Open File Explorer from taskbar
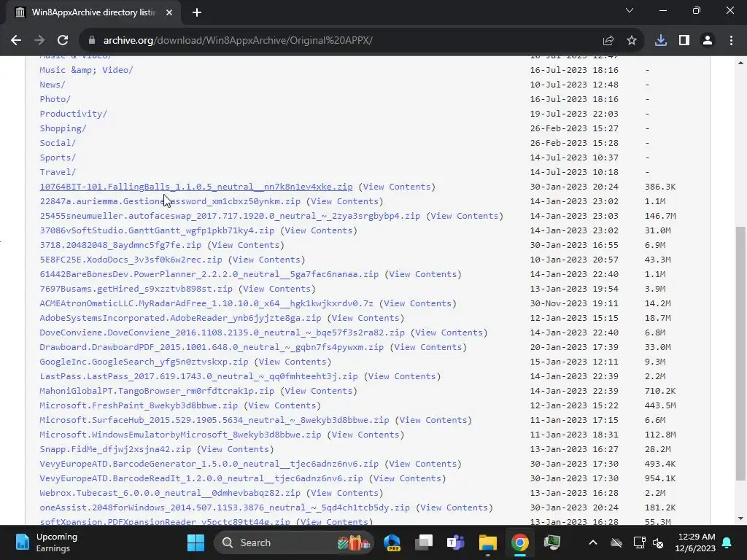Screen dimensions: 747x560 pyautogui.click(x=488, y=542)
